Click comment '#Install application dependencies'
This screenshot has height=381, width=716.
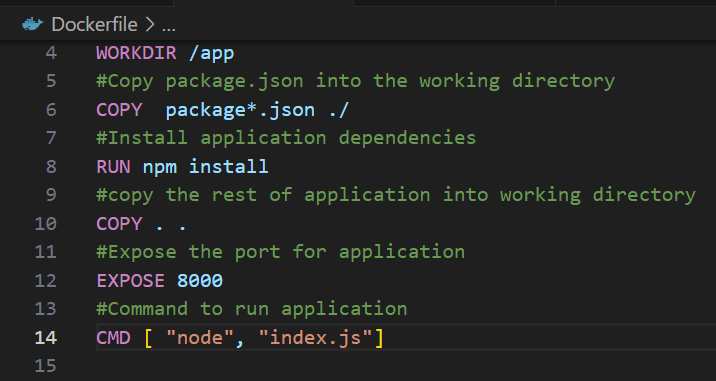tap(286, 138)
